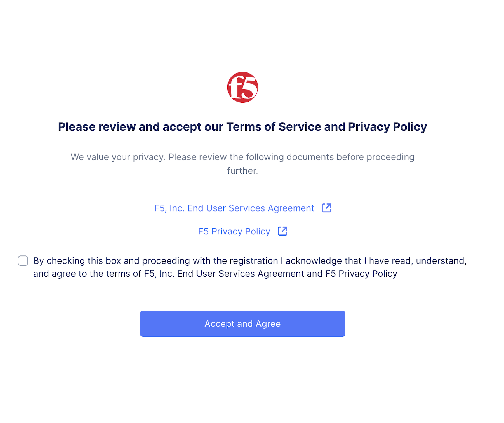The width and height of the screenshot is (504, 423).
Task: Click the external-link icon beside F5 Privacy Policy
Action: [x=283, y=231]
